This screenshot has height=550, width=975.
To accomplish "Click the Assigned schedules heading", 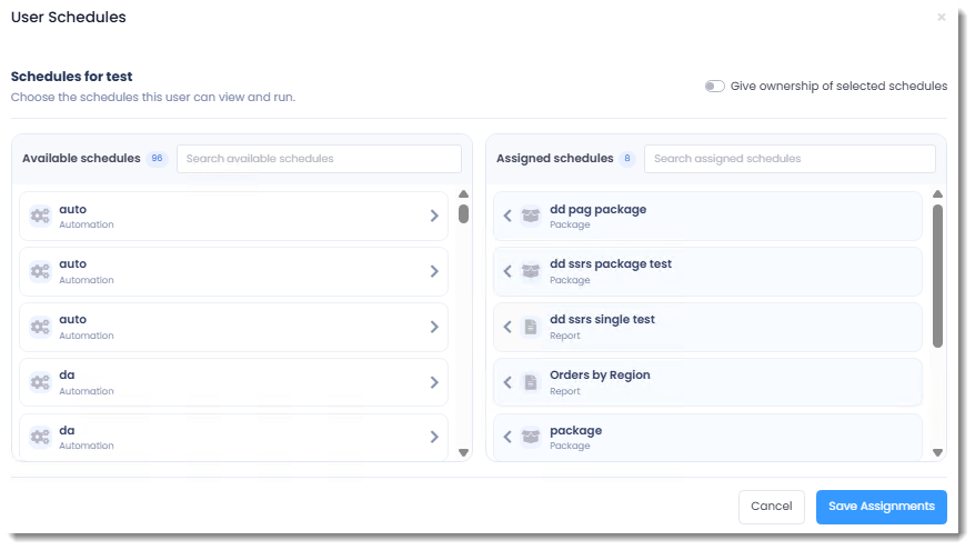I will click(x=555, y=158).
